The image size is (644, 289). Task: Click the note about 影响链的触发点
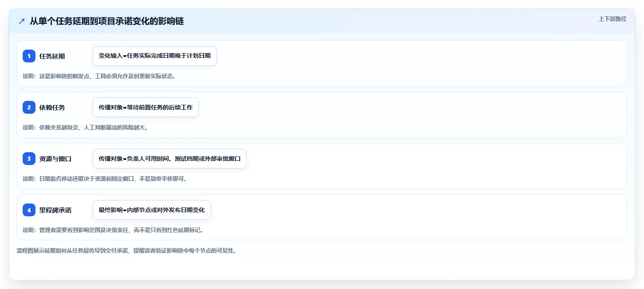click(x=99, y=76)
